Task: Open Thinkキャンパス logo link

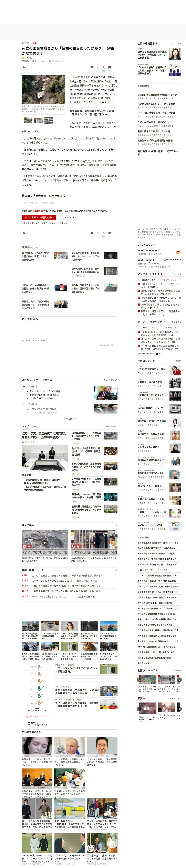Action: pyautogui.click(x=37, y=723)
